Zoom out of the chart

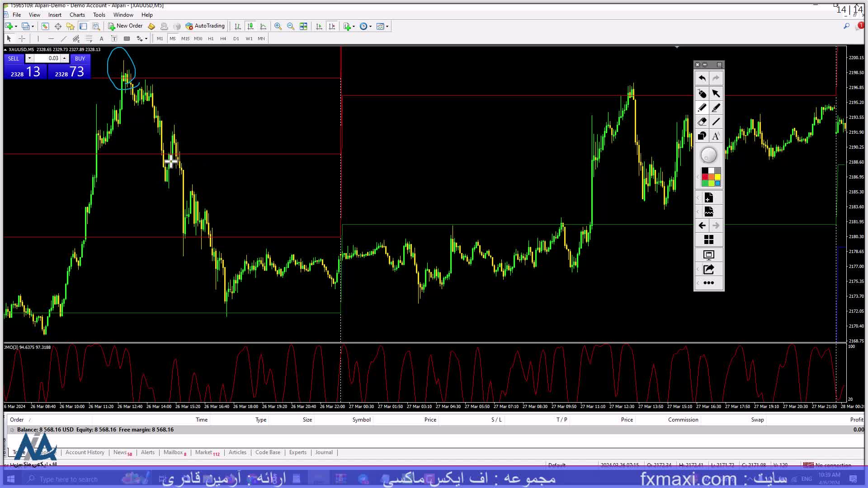[x=291, y=26]
